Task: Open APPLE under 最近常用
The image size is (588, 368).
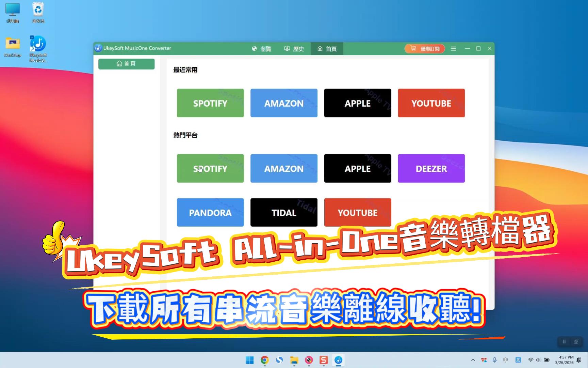Action: [x=358, y=103]
